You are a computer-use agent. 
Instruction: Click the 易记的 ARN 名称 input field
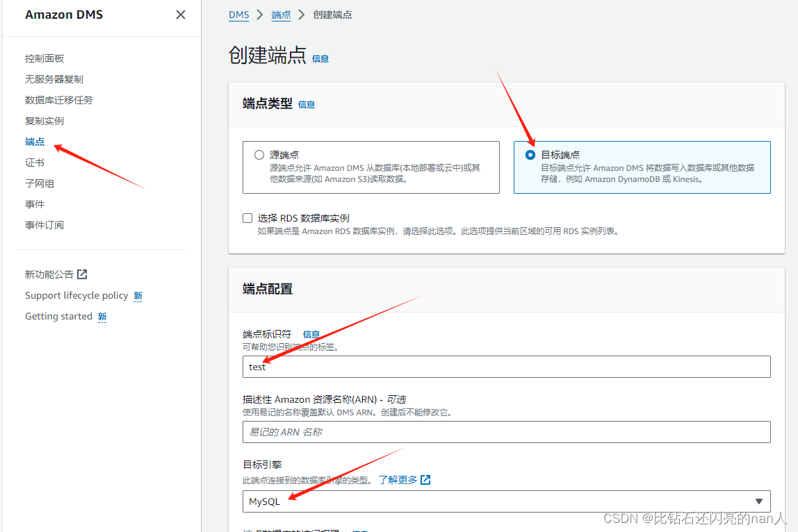pyautogui.click(x=506, y=432)
